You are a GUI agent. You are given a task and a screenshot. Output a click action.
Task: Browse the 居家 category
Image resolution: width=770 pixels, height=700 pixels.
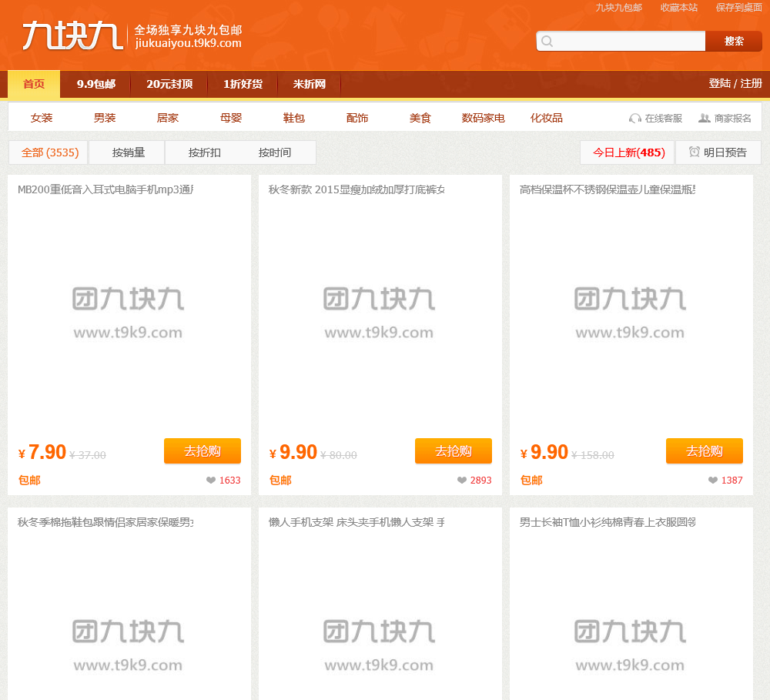point(167,118)
